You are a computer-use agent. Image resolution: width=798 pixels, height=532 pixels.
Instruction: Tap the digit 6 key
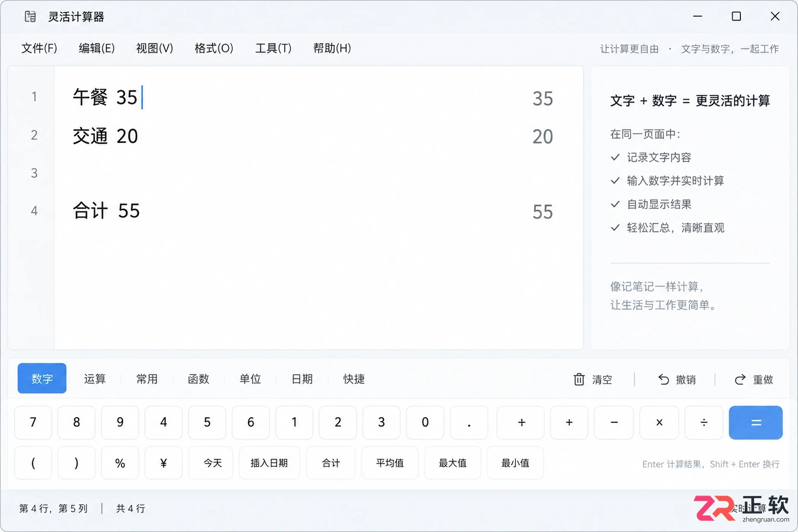pos(250,422)
